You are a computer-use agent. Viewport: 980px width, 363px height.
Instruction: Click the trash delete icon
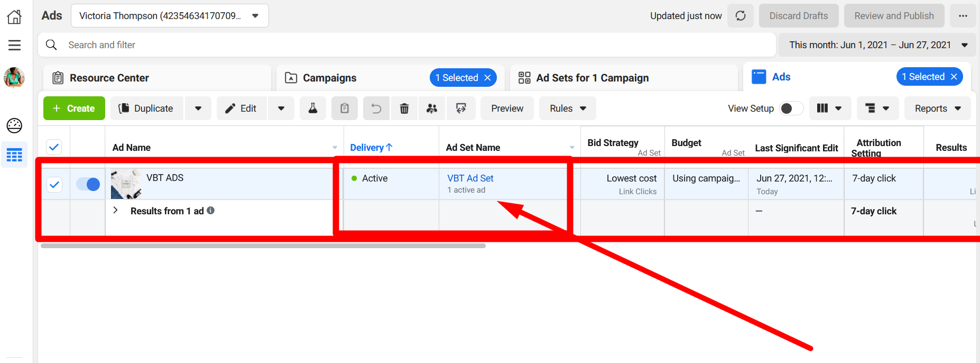404,108
